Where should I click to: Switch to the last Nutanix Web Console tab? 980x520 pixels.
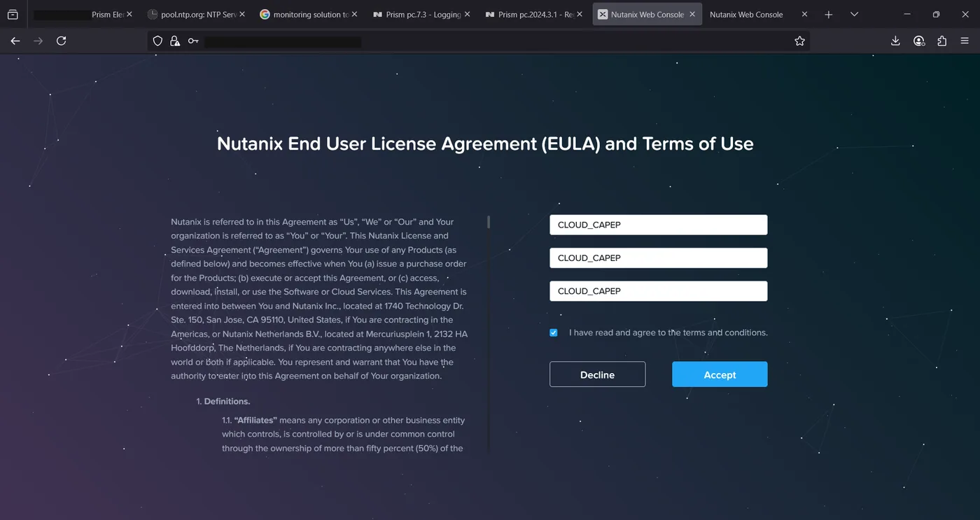(759, 14)
